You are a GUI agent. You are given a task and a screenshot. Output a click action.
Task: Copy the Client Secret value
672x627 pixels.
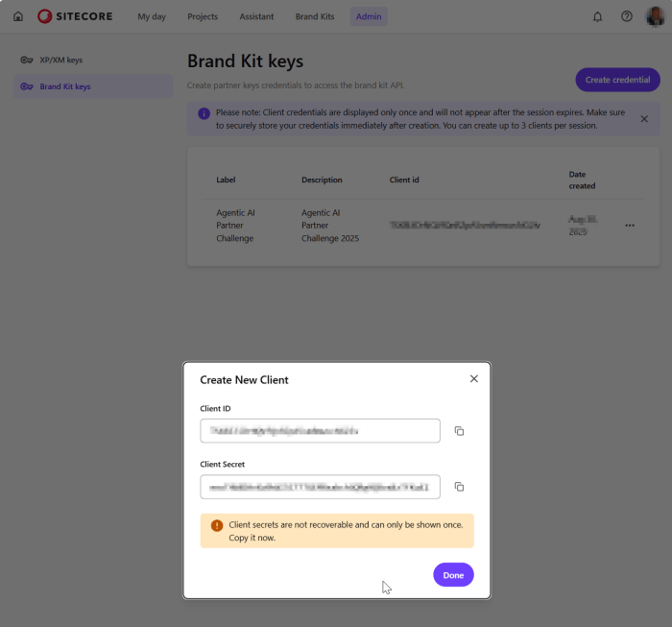click(x=459, y=487)
